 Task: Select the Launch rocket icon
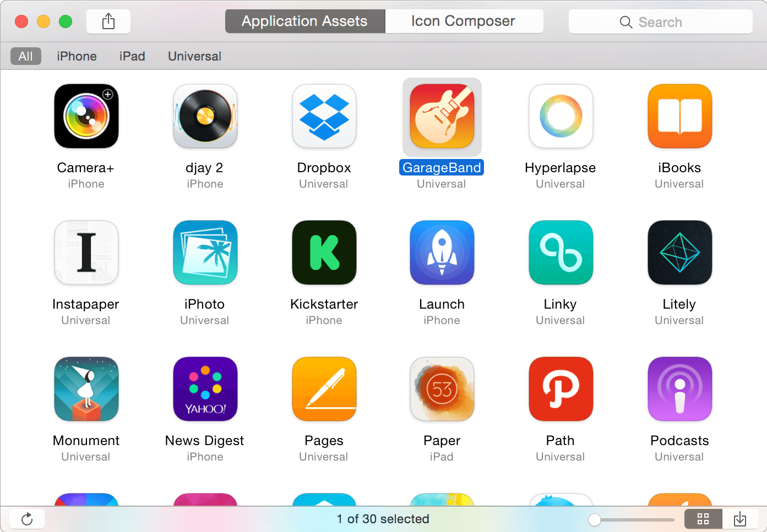click(x=442, y=253)
